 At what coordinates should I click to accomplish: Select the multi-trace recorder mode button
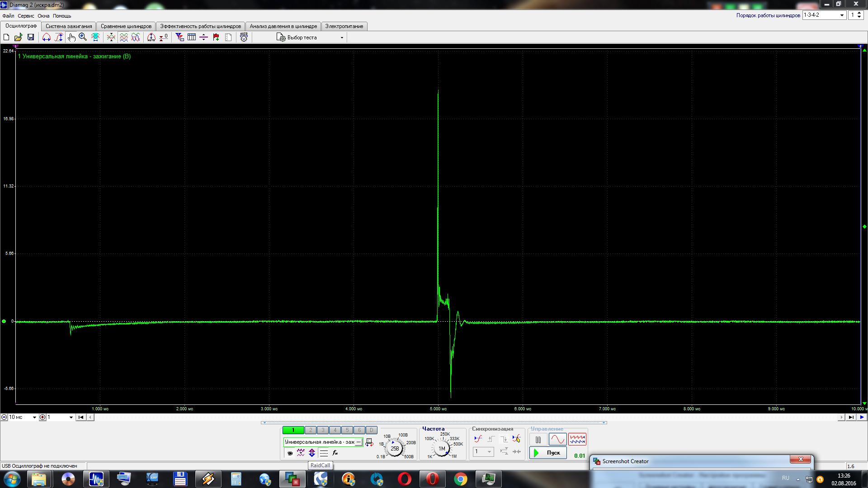point(577,439)
